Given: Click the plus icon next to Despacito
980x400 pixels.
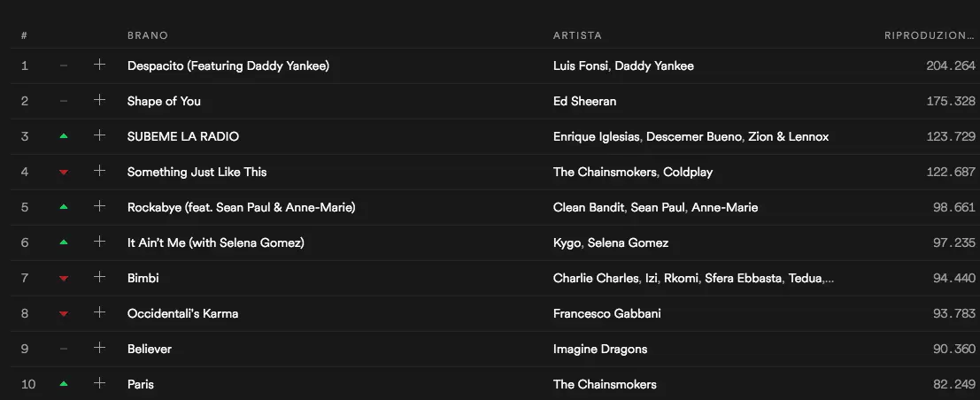Looking at the screenshot, I should 99,65.
